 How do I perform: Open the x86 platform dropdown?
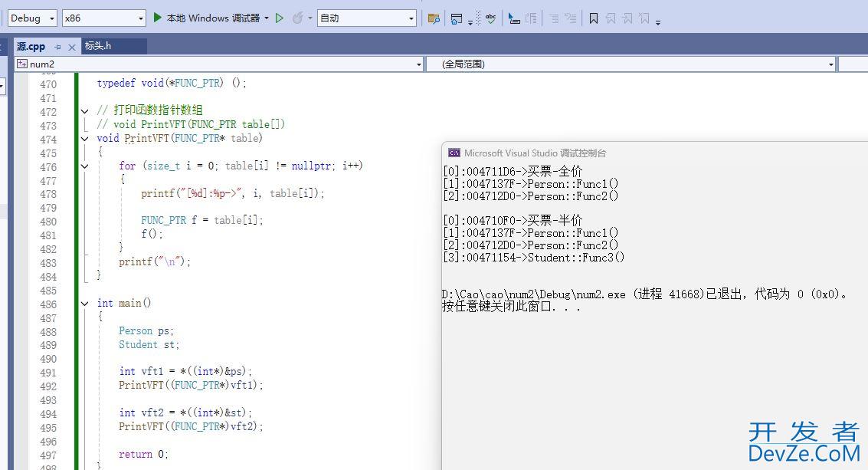point(103,18)
